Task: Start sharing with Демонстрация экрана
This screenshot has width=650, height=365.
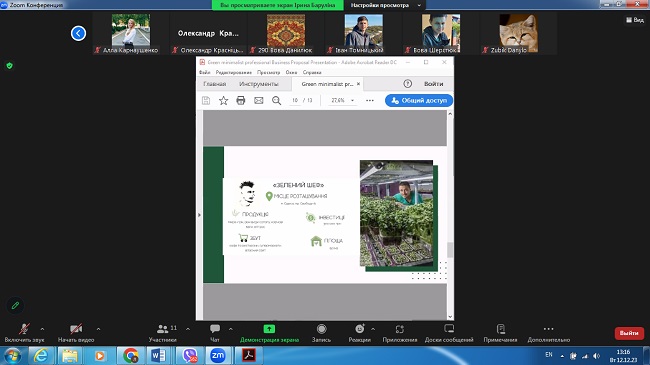Action: (x=269, y=333)
